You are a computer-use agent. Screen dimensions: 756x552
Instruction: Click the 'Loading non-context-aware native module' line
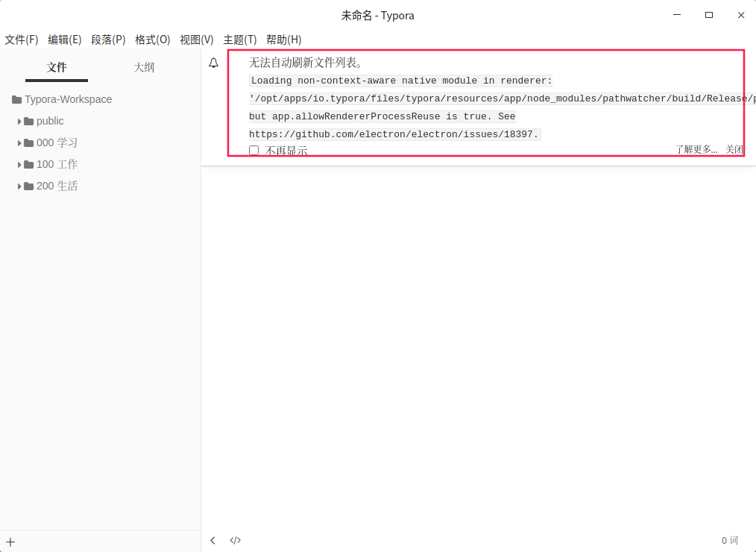tap(401, 81)
